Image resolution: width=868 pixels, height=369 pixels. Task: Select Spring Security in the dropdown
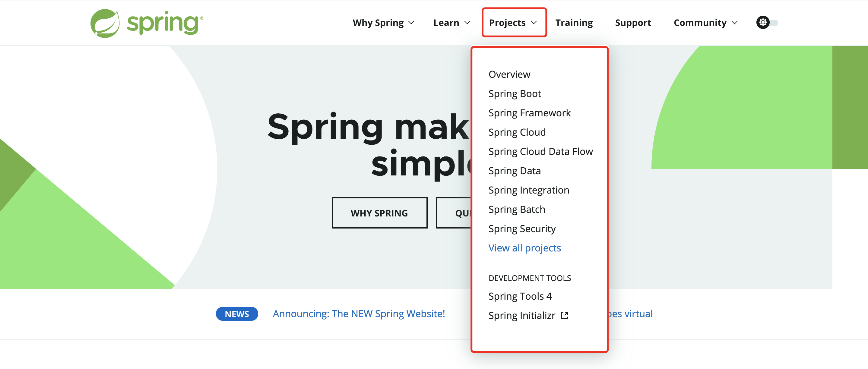pyautogui.click(x=522, y=229)
